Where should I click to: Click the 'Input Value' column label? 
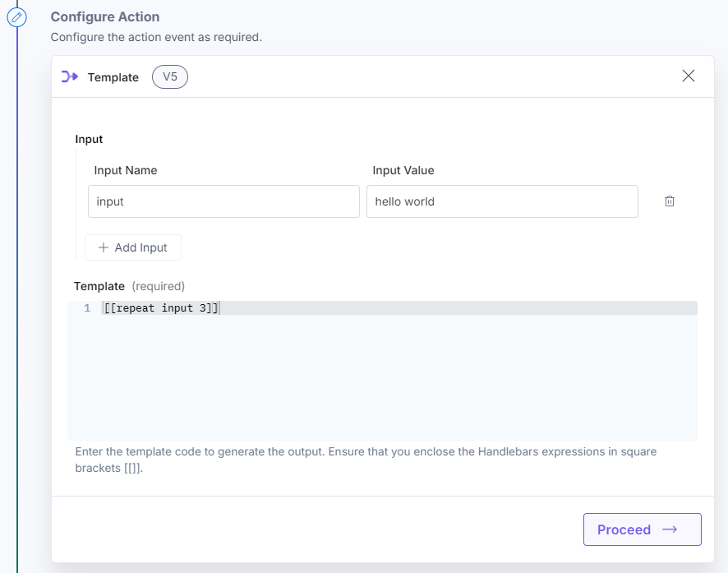tap(403, 170)
